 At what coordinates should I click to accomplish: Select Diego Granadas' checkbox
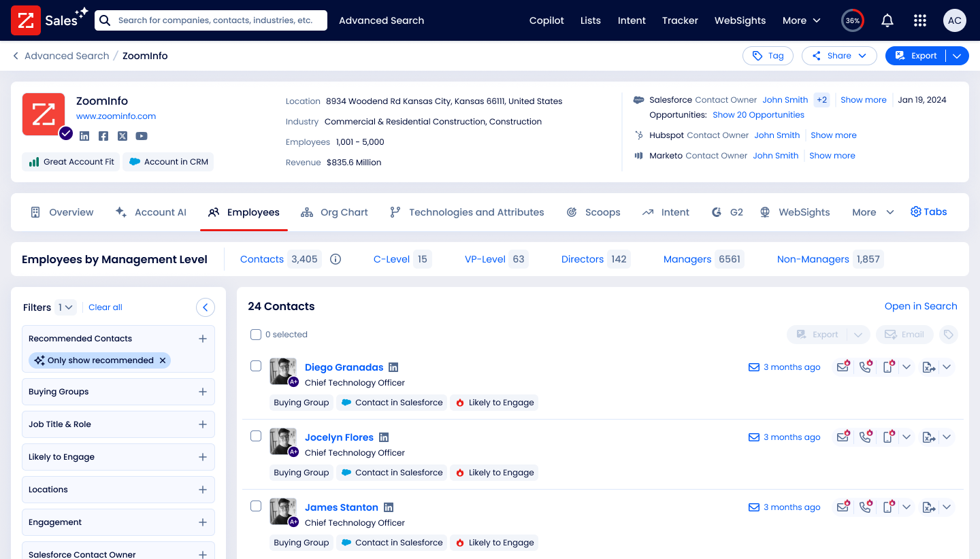click(256, 366)
